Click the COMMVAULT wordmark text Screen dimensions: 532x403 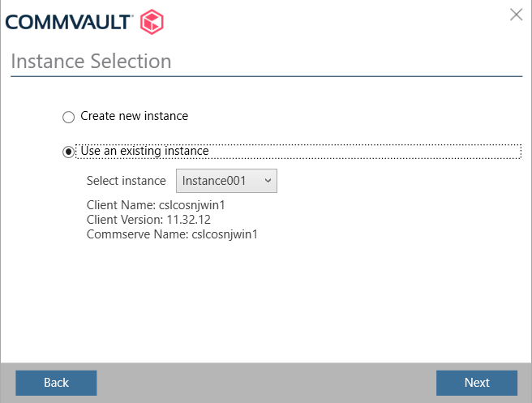(x=68, y=21)
